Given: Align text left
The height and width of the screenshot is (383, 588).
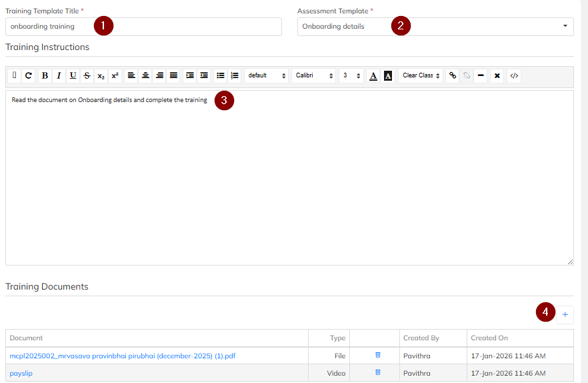Looking at the screenshot, I should click(131, 75).
